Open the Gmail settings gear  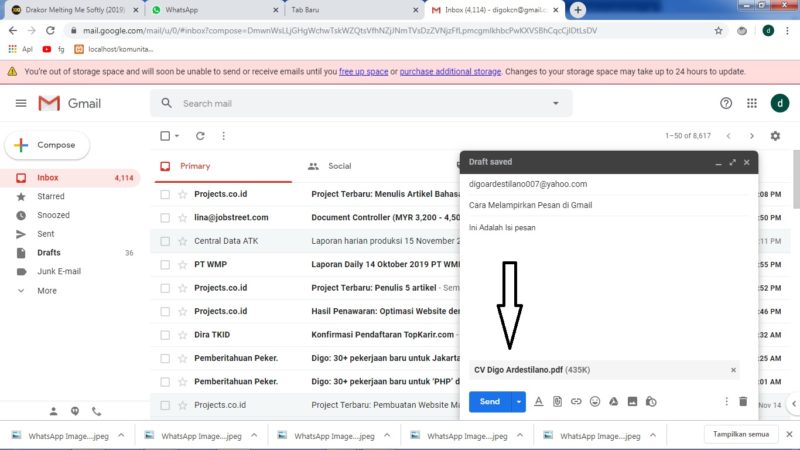[775, 136]
